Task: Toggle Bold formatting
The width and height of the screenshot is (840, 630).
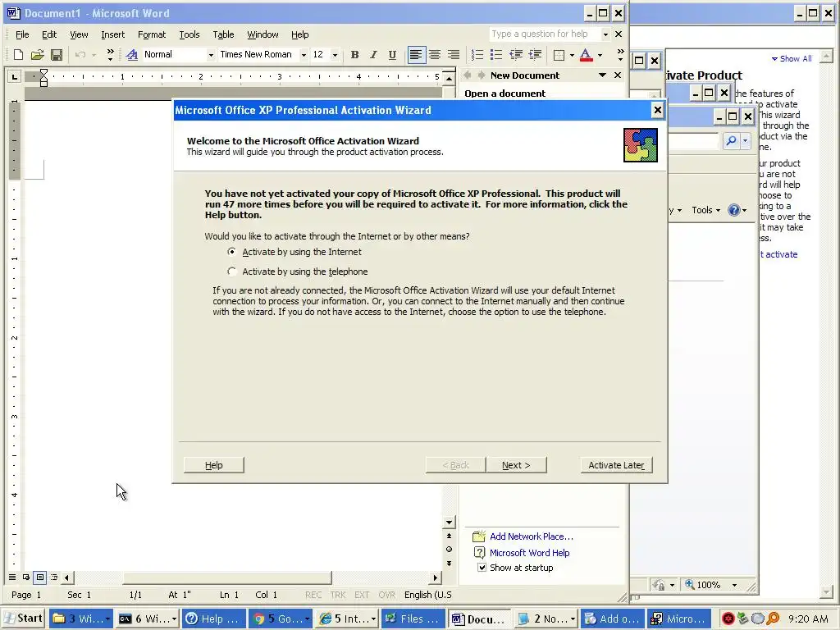Action: point(354,55)
